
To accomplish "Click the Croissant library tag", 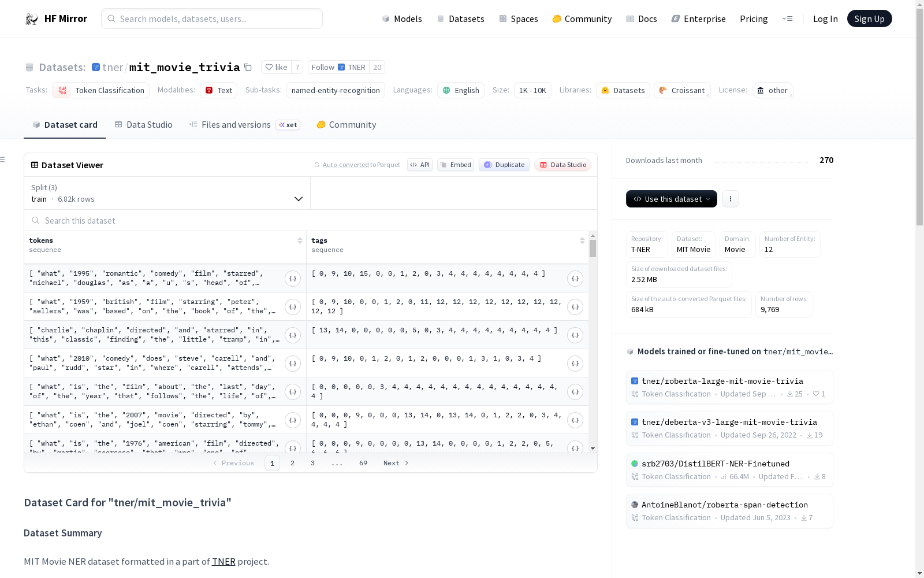I will 682,90.
